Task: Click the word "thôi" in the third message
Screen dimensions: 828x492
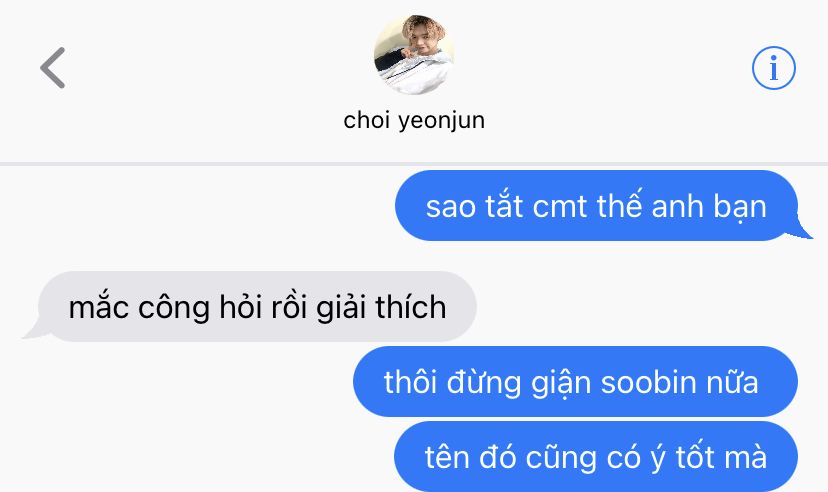Action: point(410,382)
